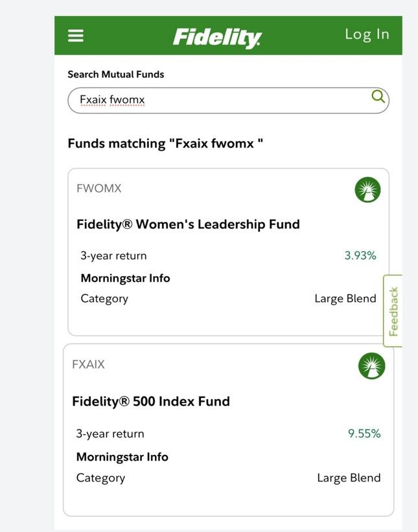Click the 3.93% three-year return value

coord(360,255)
